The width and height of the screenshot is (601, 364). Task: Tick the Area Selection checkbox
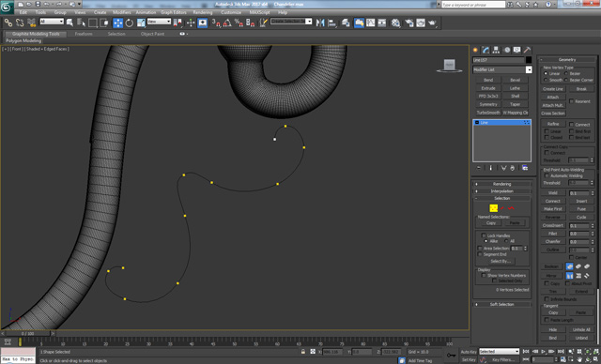(x=480, y=248)
